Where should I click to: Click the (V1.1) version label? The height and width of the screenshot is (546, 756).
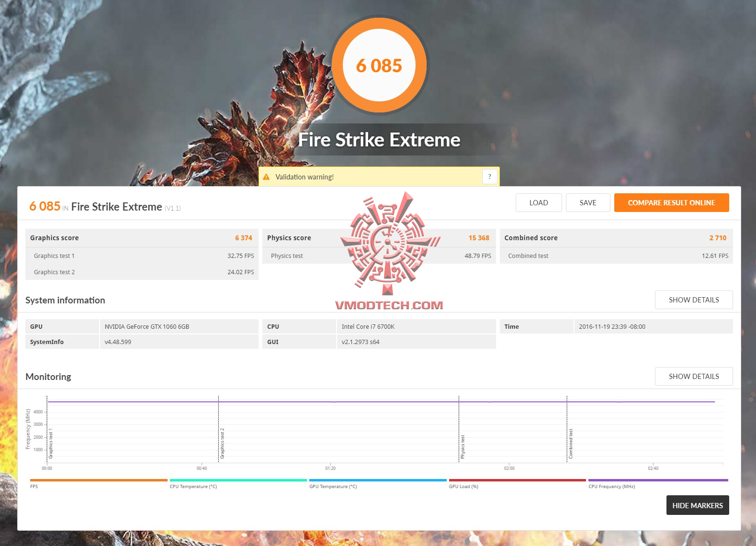tap(173, 208)
